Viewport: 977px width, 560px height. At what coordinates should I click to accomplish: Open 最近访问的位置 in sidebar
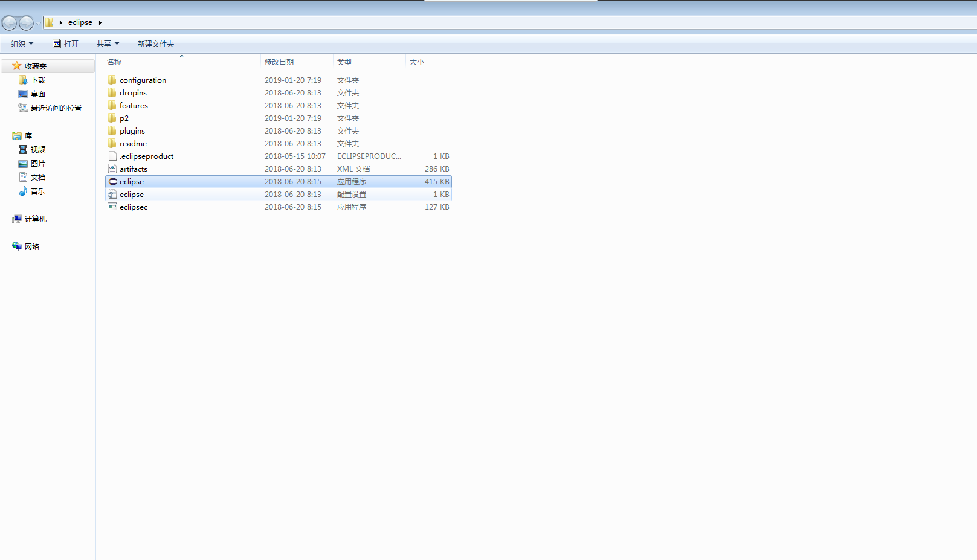[x=56, y=108]
